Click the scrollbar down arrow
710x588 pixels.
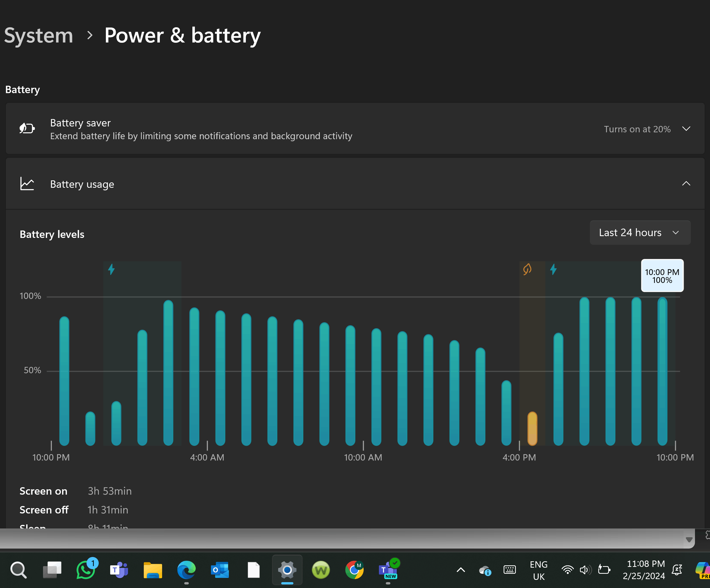point(689,540)
